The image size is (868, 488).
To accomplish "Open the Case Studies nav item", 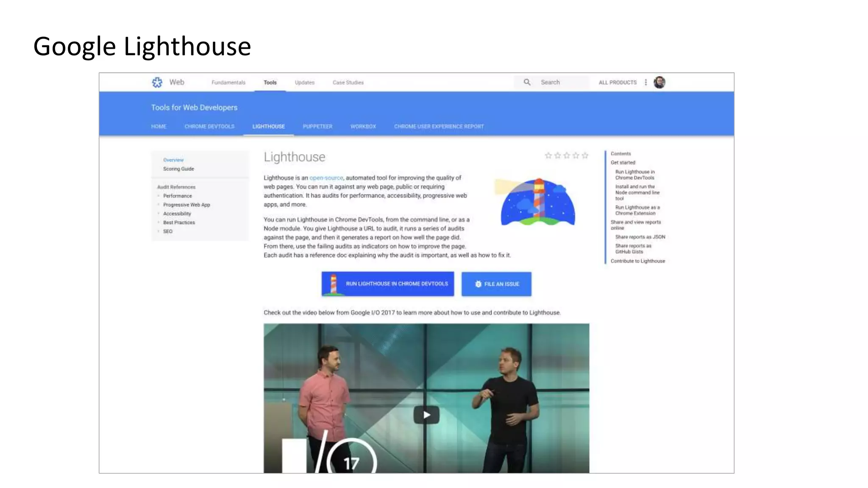I will click(348, 83).
